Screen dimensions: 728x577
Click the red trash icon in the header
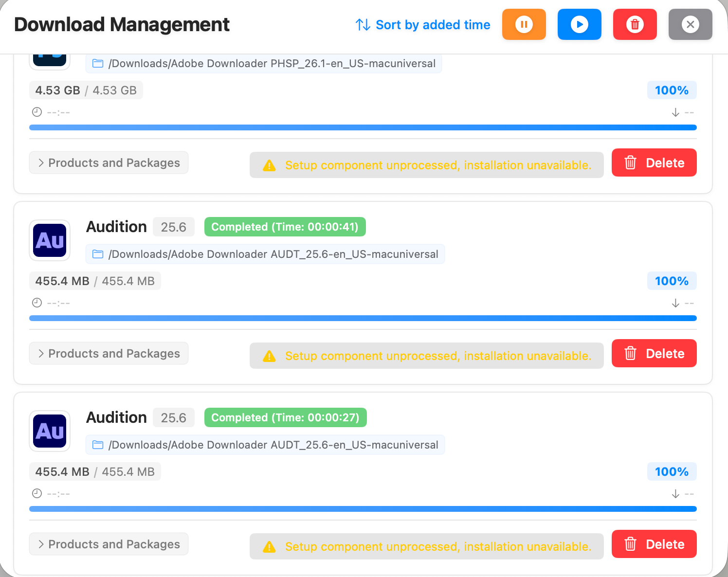point(635,24)
